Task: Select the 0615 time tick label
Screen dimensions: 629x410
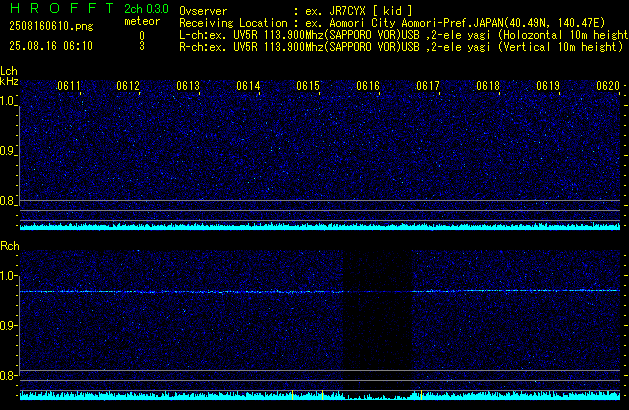Action: (x=308, y=86)
